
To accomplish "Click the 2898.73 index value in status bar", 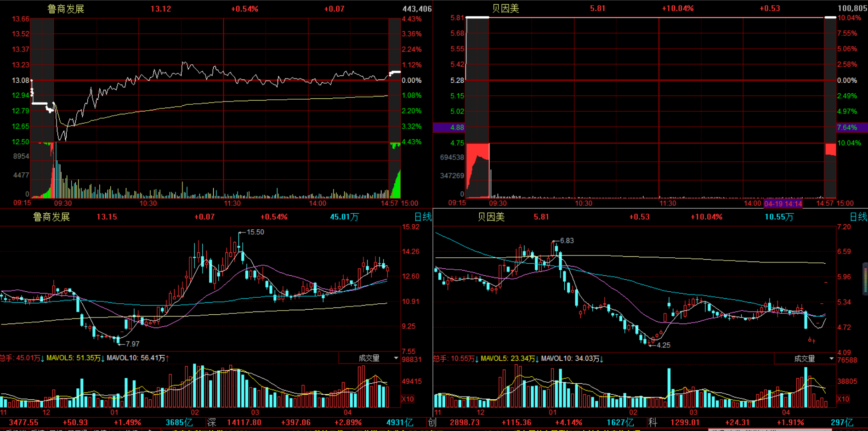I will pos(465,422).
